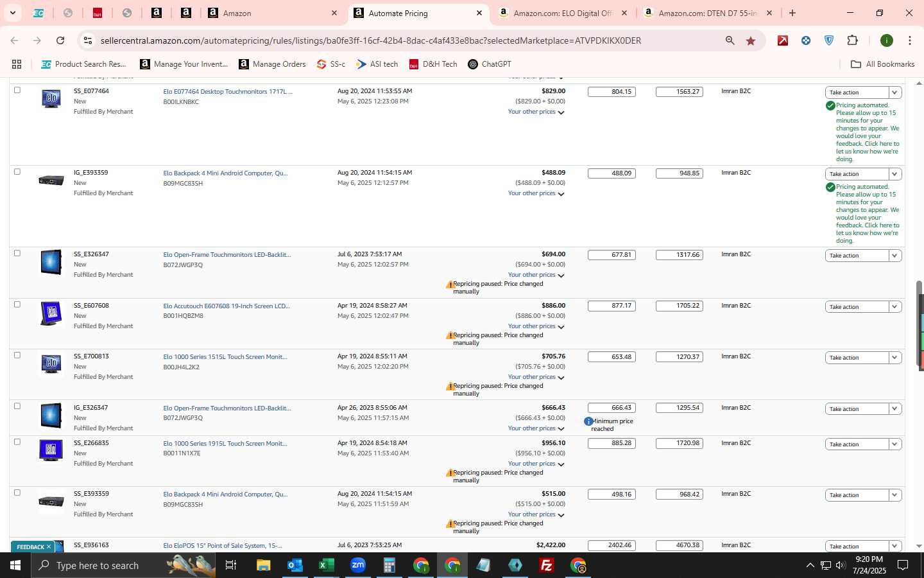Select the IG_E326347 listing checkbox

tap(17, 406)
